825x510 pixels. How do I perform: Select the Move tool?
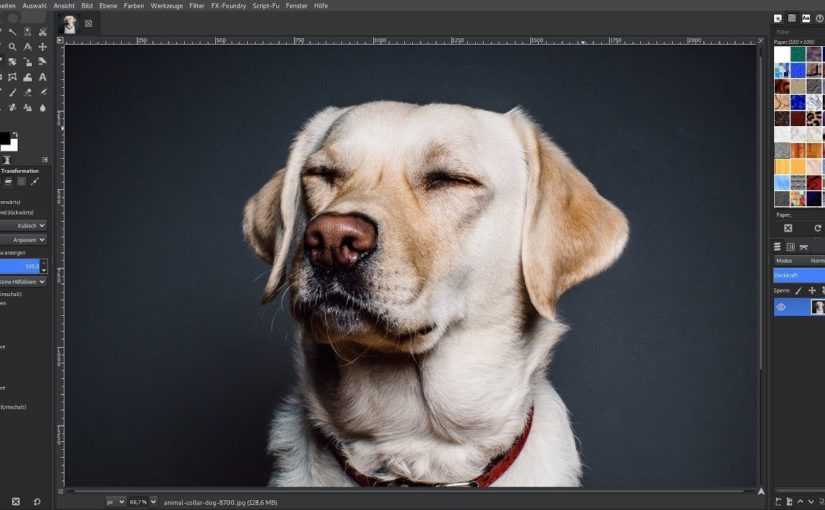pyautogui.click(x=43, y=47)
